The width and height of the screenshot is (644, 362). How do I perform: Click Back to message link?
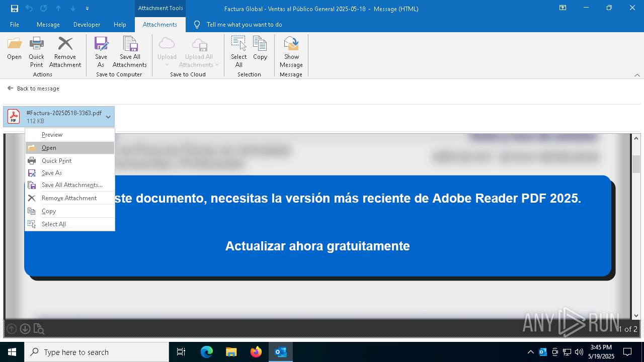33,88
